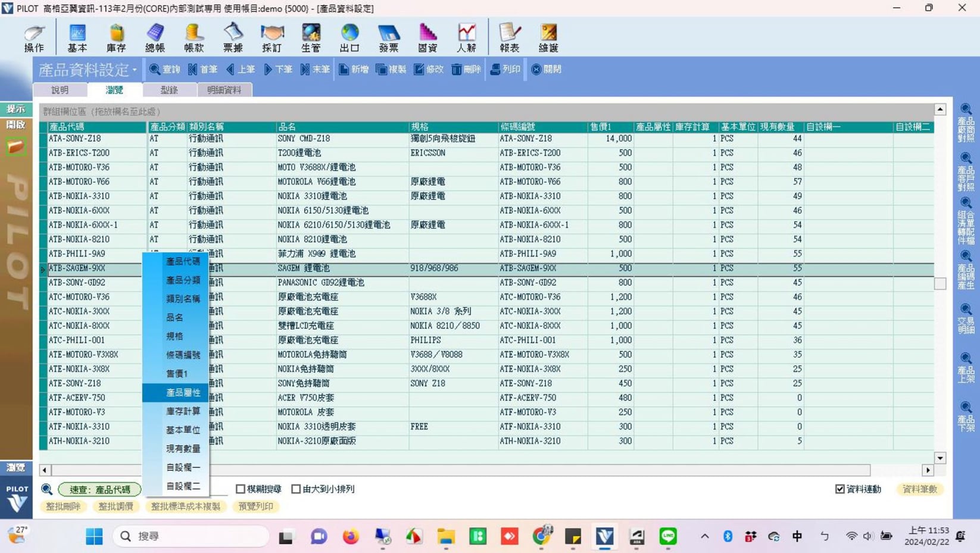Click the 預覽列印 print preview button
Viewport: 980px width, 553px height.
point(255,507)
